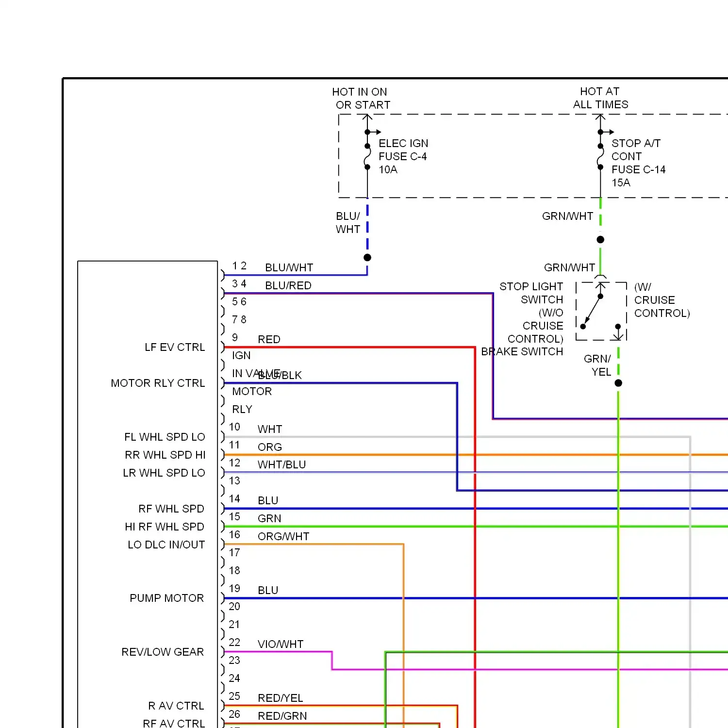
Task: Click the 'RLY' label above pin 10
Action: pyautogui.click(x=242, y=410)
